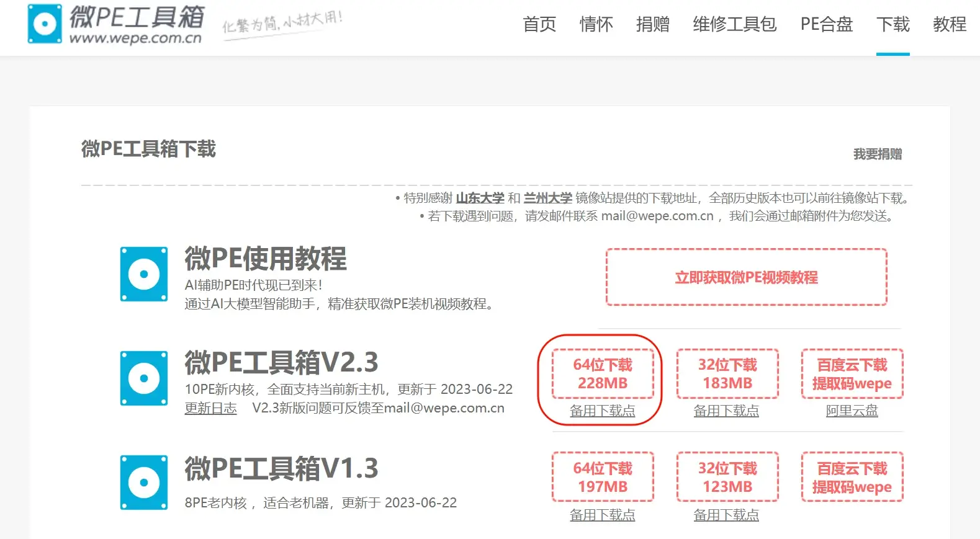Image resolution: width=980 pixels, height=539 pixels.
Task: Click 备用下载点 under the 123MB button
Action: 726,515
